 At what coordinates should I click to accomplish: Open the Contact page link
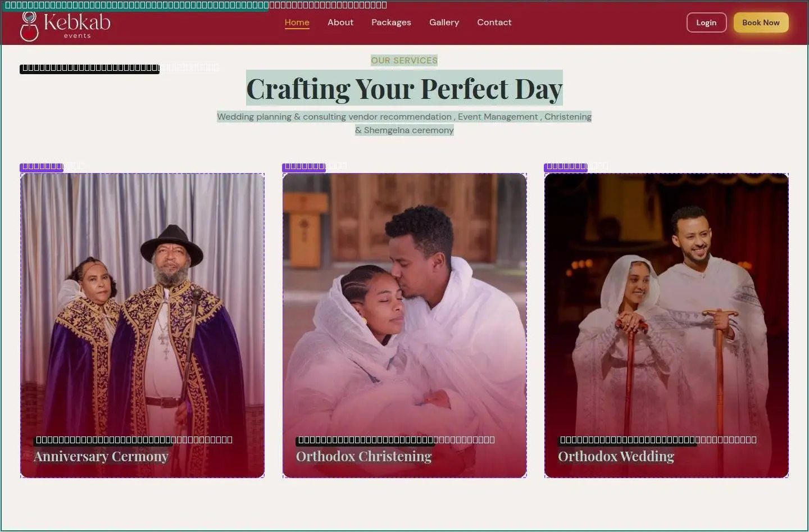click(x=494, y=22)
